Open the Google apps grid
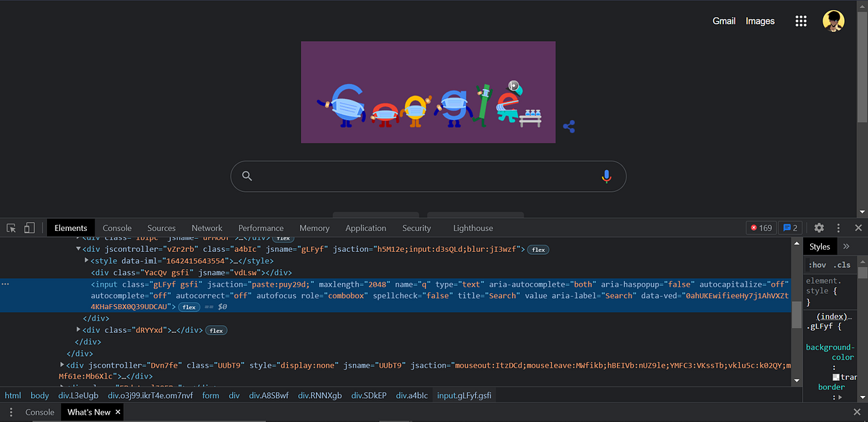The width and height of the screenshot is (868, 422). tap(801, 21)
